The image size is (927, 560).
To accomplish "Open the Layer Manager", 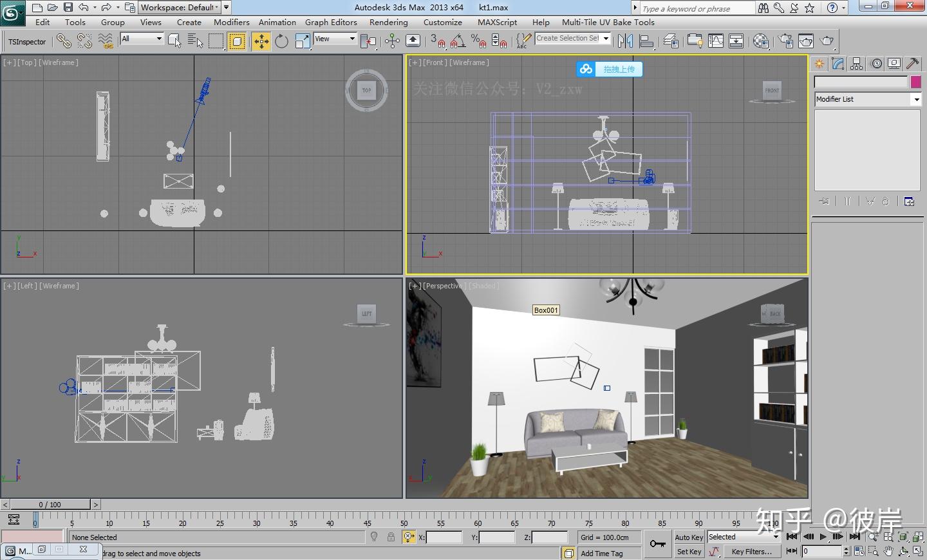I will click(671, 41).
